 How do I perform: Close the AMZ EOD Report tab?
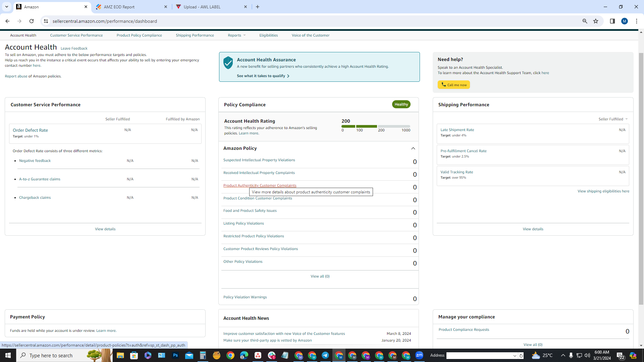click(166, 7)
